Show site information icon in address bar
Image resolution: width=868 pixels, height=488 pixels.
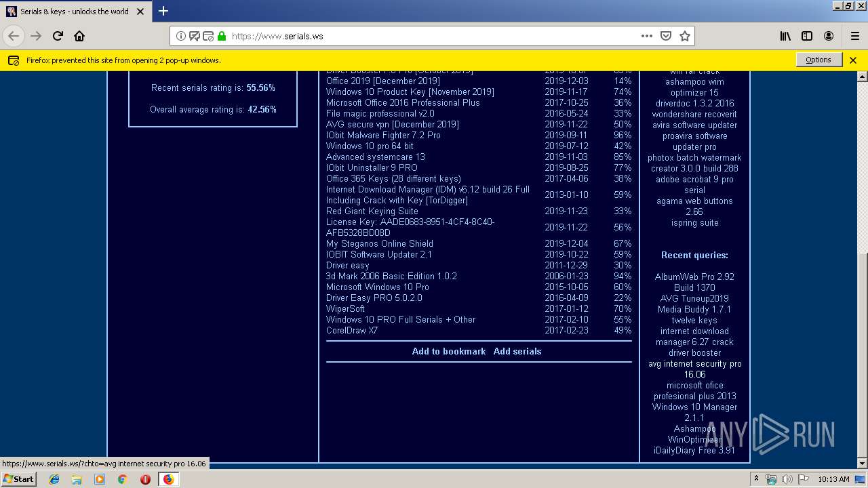[x=181, y=36]
